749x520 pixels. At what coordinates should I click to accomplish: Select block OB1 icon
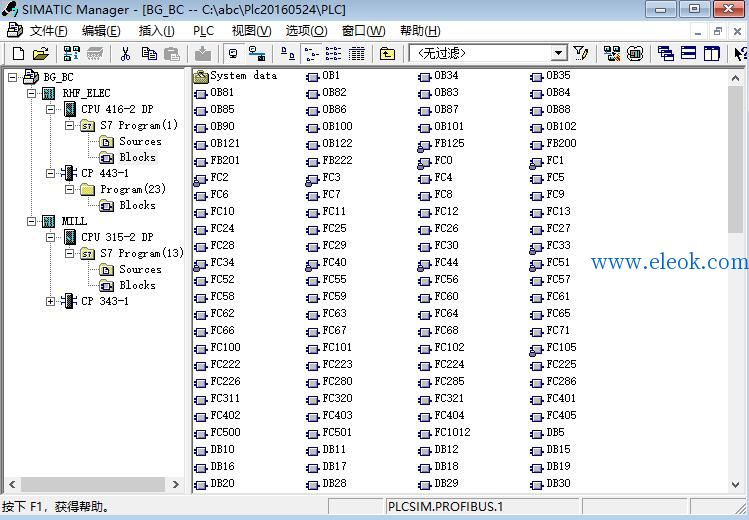click(312, 76)
